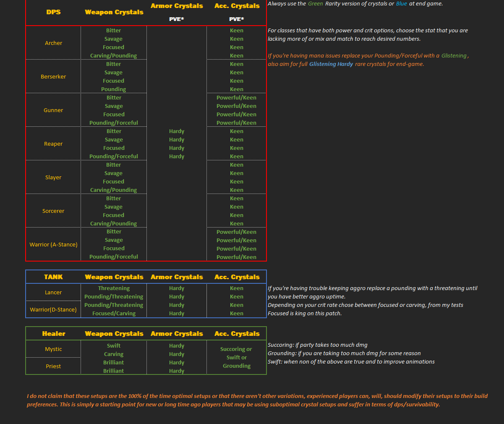Click the Priest class cell
Image resolution: width=504 pixels, height=424 pixels.
53,366
